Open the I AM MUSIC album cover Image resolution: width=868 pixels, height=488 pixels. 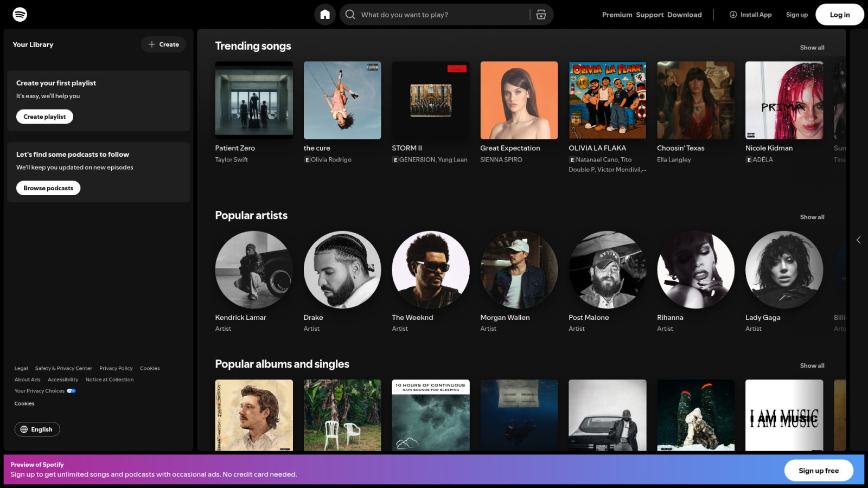click(784, 415)
